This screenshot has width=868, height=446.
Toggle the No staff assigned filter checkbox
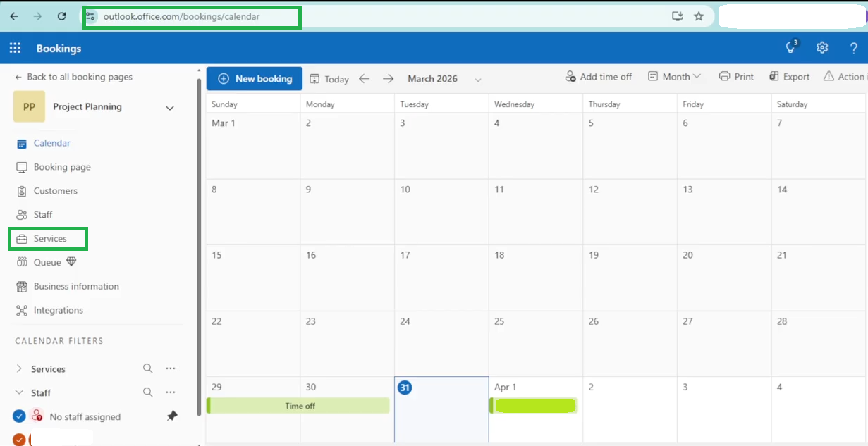point(19,416)
